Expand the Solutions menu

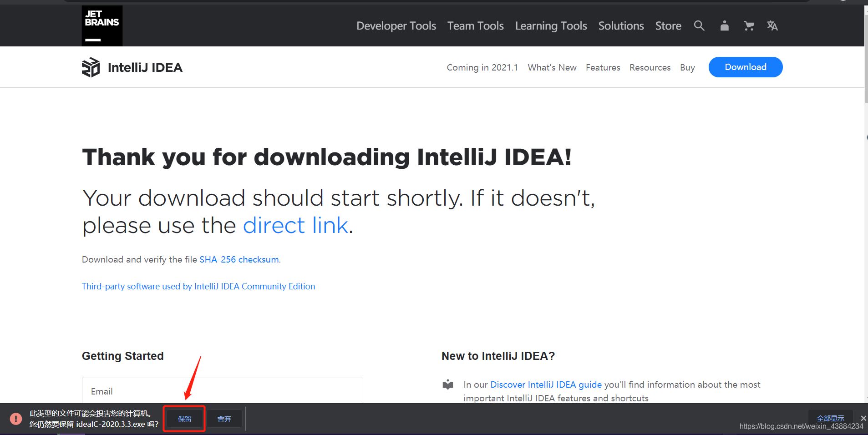(x=621, y=26)
